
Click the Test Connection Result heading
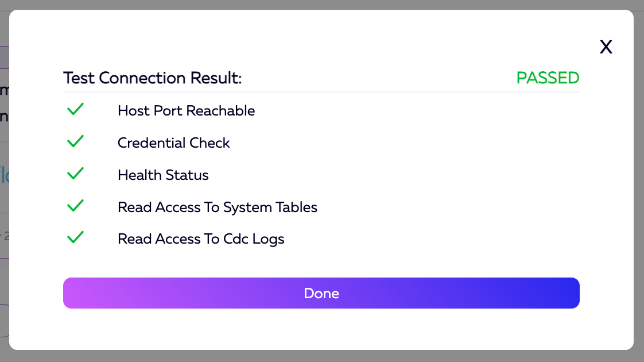tap(152, 78)
